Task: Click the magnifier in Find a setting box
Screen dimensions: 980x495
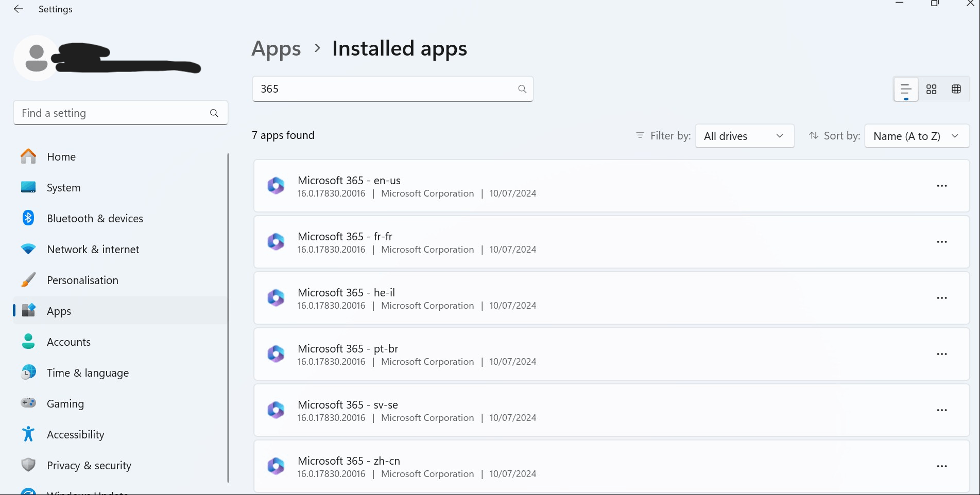Action: [214, 113]
